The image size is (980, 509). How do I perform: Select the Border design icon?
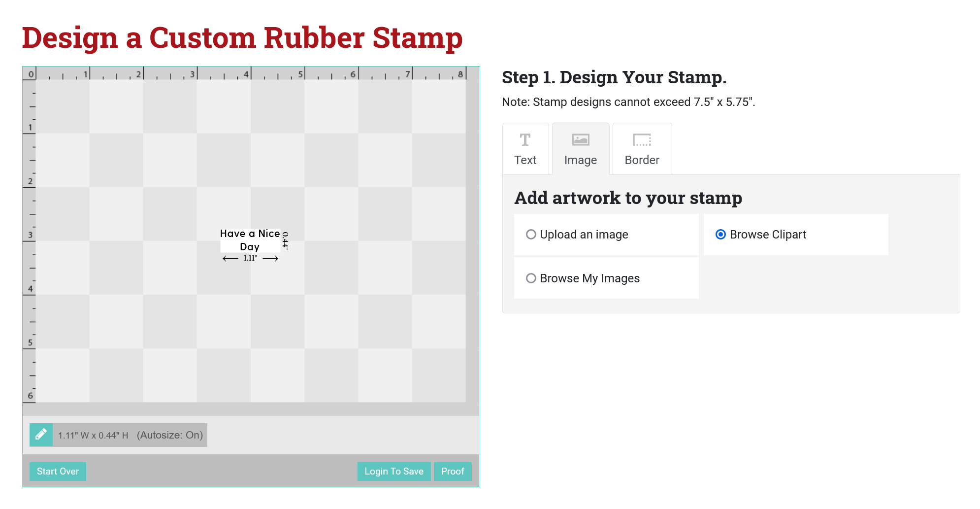[x=642, y=140]
